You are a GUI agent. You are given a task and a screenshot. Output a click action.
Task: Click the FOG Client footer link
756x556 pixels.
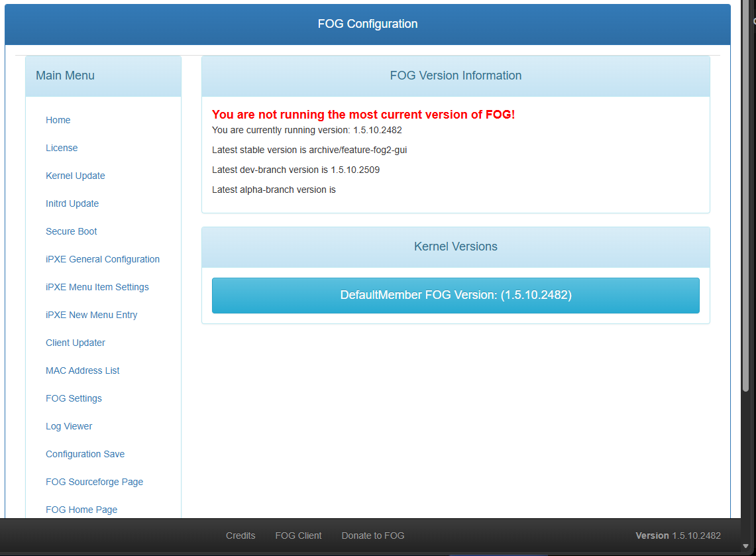(298, 535)
